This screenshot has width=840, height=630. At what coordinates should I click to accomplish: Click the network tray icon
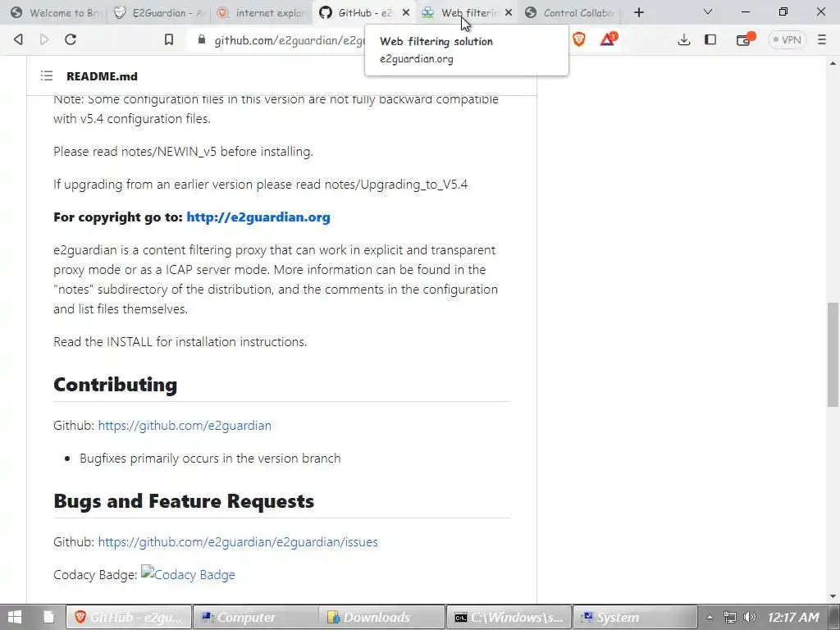click(729, 617)
